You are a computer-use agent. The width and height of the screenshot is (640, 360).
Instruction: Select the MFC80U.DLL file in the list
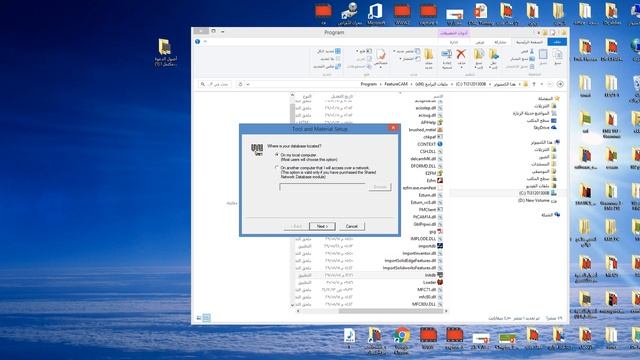(427, 304)
